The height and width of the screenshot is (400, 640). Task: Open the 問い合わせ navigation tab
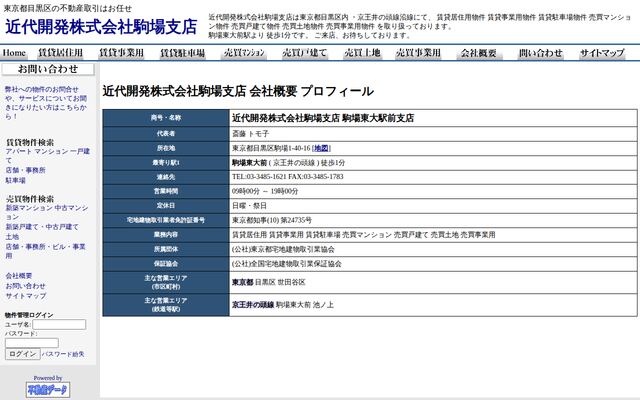pos(541,53)
